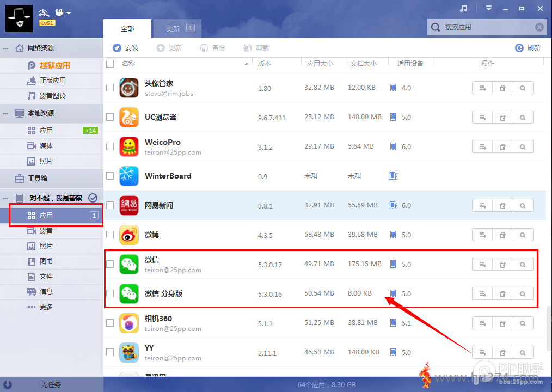
Task: Open 影音图铃 in sidebar
Action: [51, 96]
